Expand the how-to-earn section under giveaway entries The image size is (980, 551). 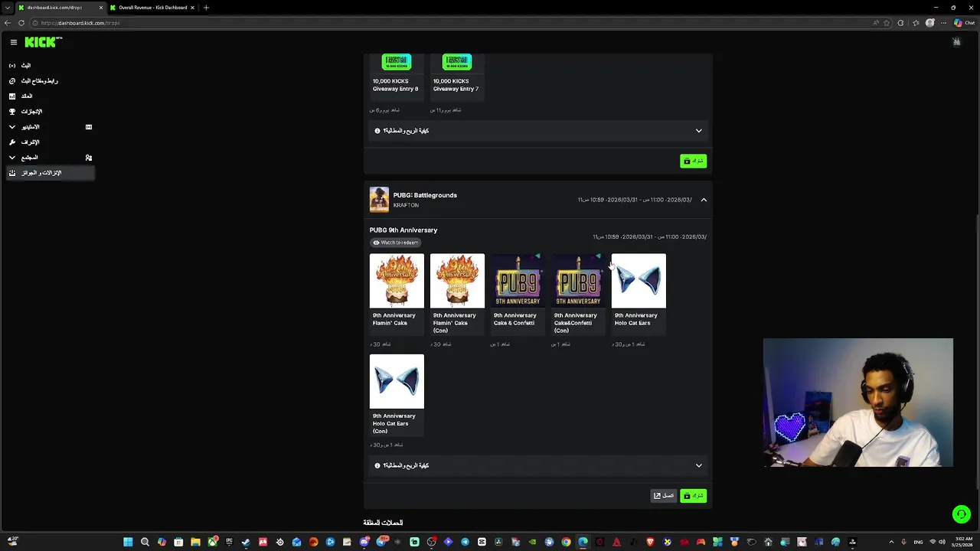(698, 131)
